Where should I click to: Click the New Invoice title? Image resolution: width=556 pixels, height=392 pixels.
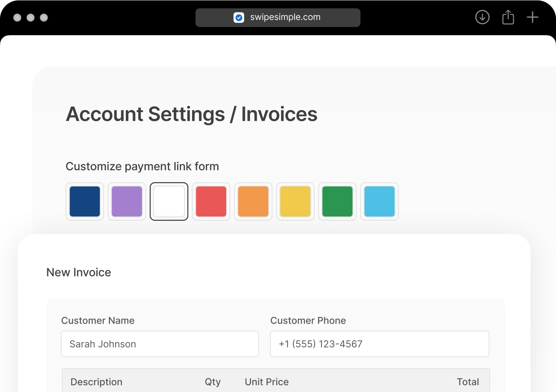pos(79,272)
